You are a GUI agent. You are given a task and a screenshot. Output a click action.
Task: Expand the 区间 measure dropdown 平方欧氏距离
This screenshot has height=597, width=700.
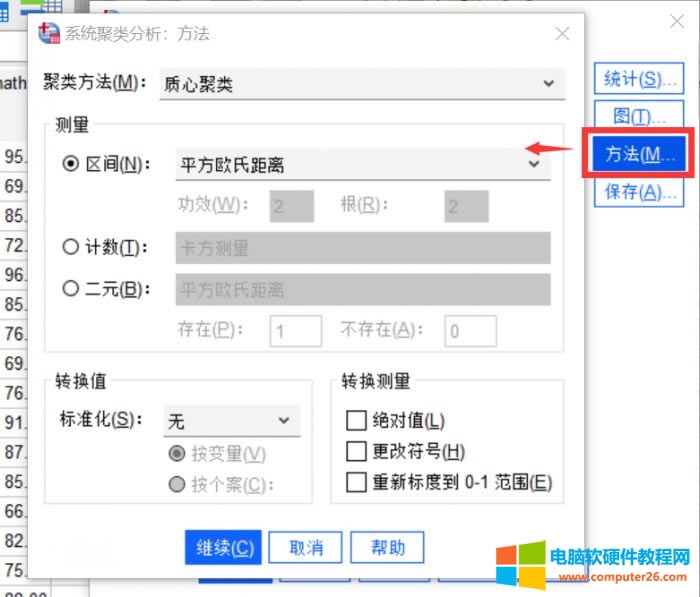363,165
